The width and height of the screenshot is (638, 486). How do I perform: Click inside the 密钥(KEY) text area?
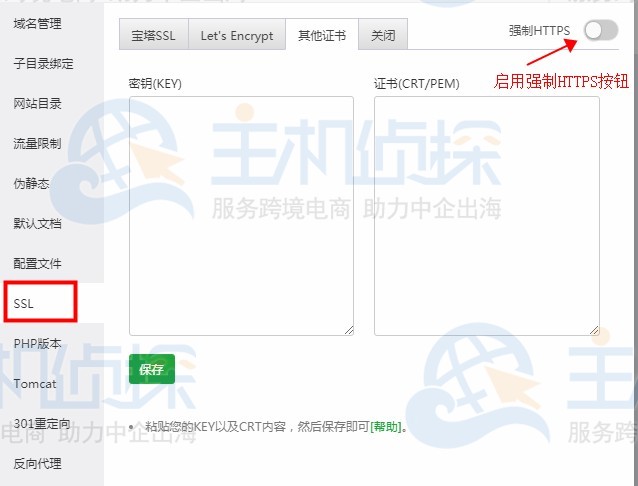(x=241, y=215)
